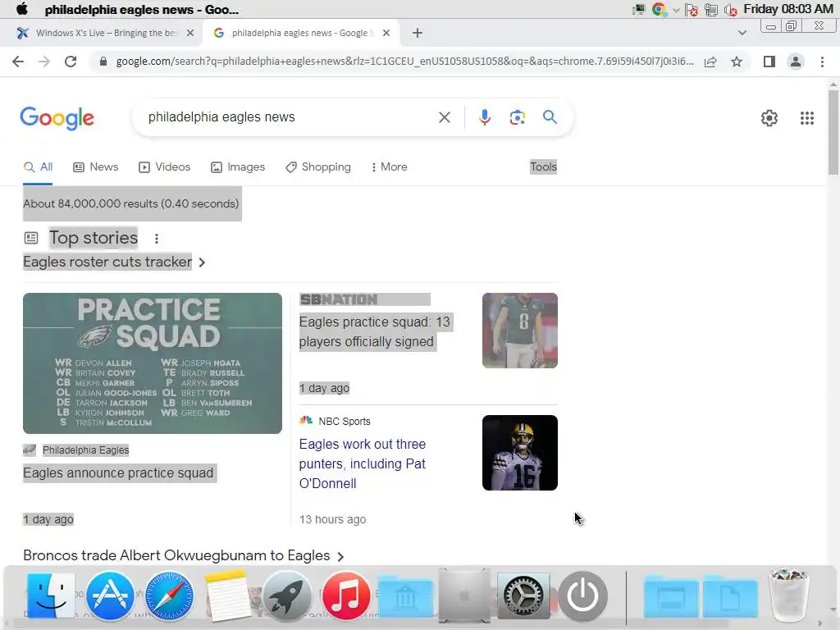Image resolution: width=840 pixels, height=630 pixels.
Task: Click the Tools button
Action: point(544,167)
